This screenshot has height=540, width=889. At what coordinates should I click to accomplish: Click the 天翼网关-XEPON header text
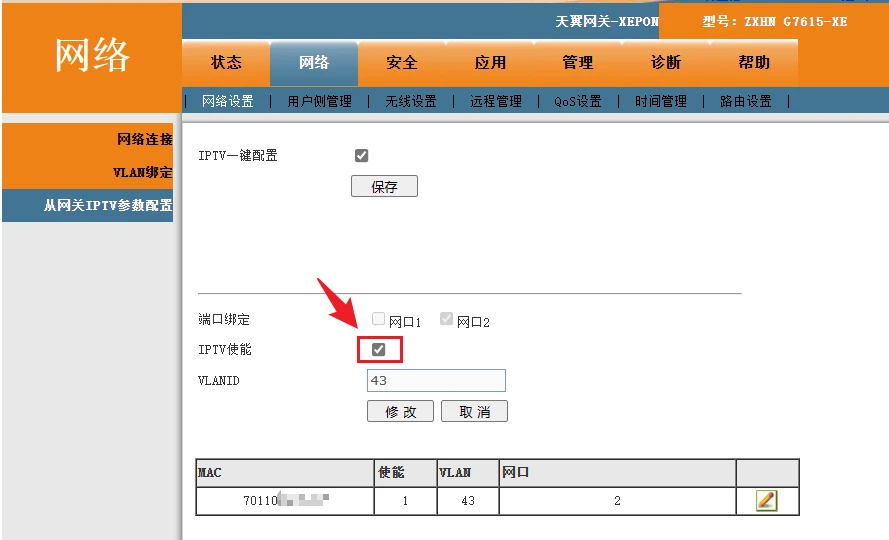[x=607, y=22]
